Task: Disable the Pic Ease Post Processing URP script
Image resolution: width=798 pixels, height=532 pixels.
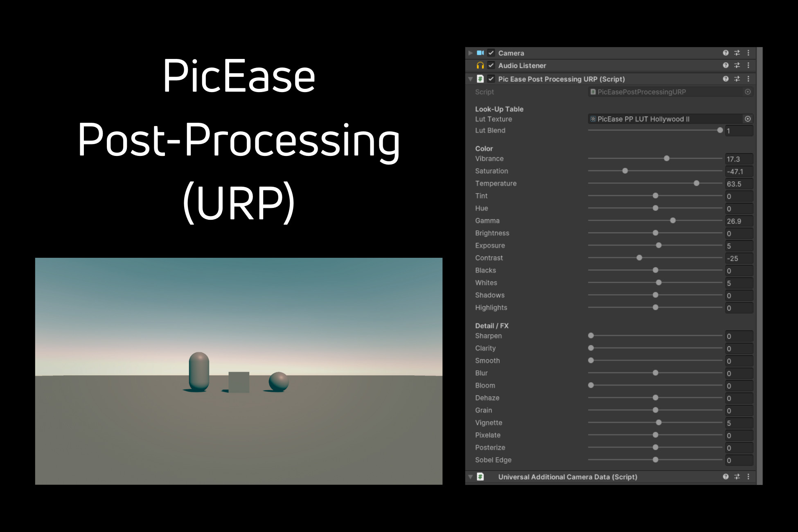Action: pos(490,79)
